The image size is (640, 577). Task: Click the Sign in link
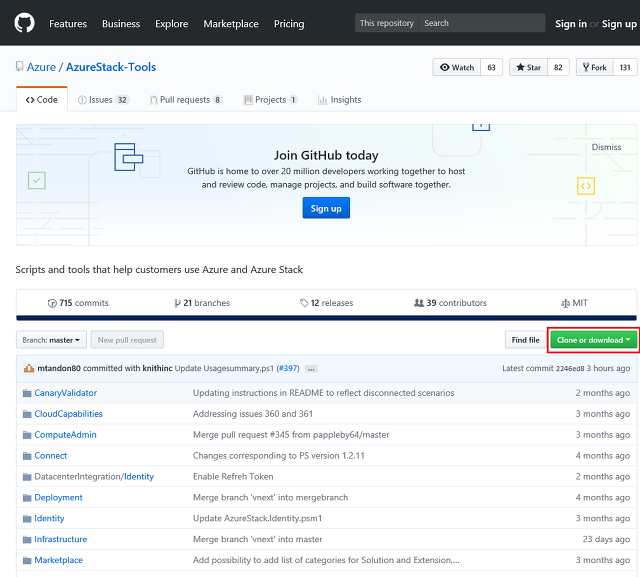pyautogui.click(x=571, y=24)
